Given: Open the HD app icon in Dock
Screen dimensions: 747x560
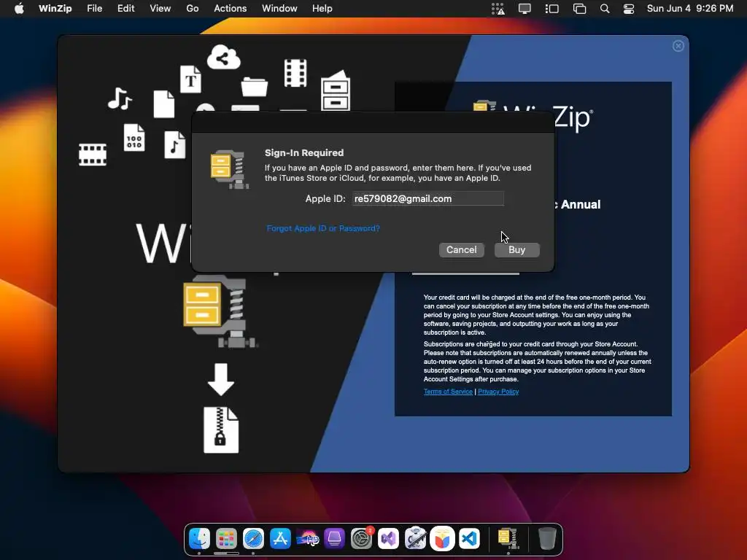Looking at the screenshot, I should pyautogui.click(x=307, y=539).
